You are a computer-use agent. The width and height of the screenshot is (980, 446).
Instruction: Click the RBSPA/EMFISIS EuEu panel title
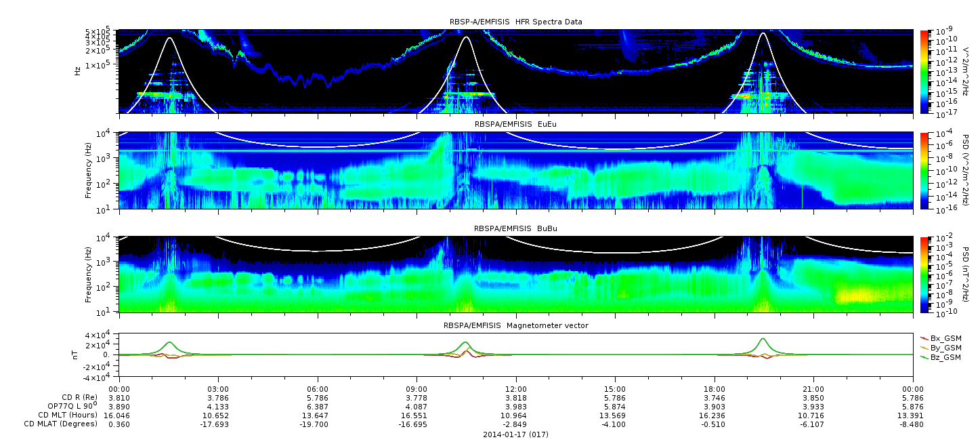pos(515,125)
